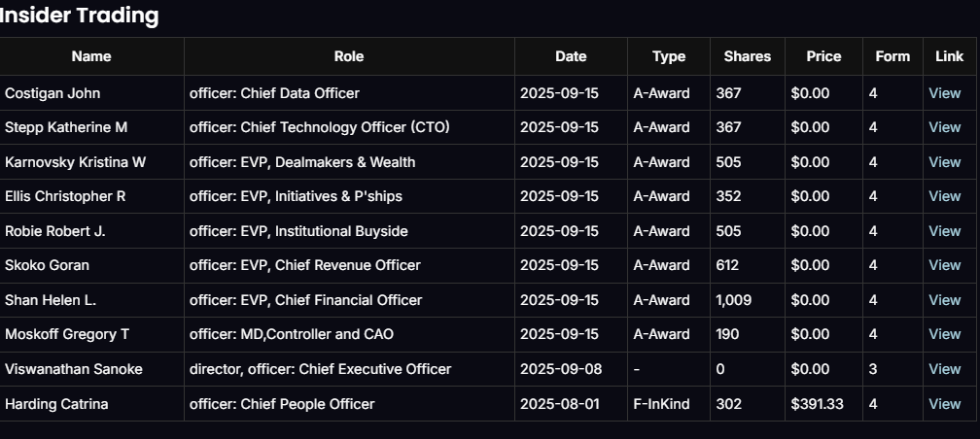Click the Form column header
Screen dimensions: 980x439
point(892,56)
